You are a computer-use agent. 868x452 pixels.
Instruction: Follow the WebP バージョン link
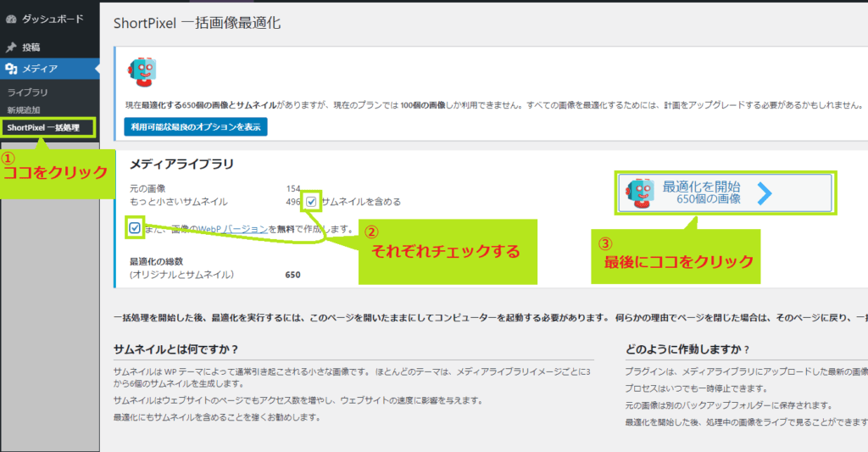(x=233, y=229)
